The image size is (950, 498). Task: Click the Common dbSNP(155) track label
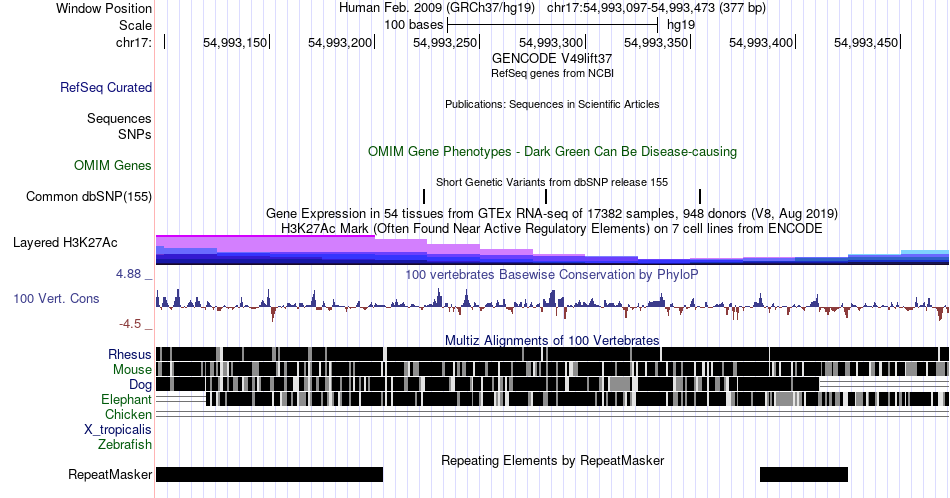click(x=88, y=196)
